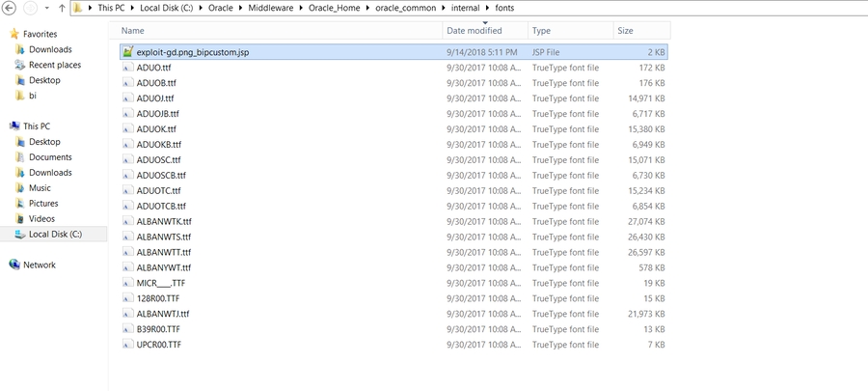Click the This PC computer icon
The height and width of the screenshot is (391, 868).
[14, 126]
